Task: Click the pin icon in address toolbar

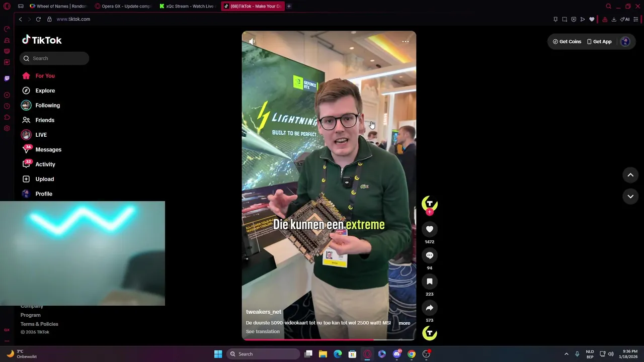Action: [x=555, y=19]
